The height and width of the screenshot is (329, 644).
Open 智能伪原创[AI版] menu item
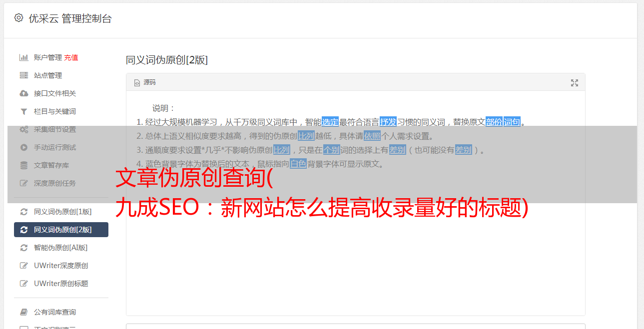point(61,248)
